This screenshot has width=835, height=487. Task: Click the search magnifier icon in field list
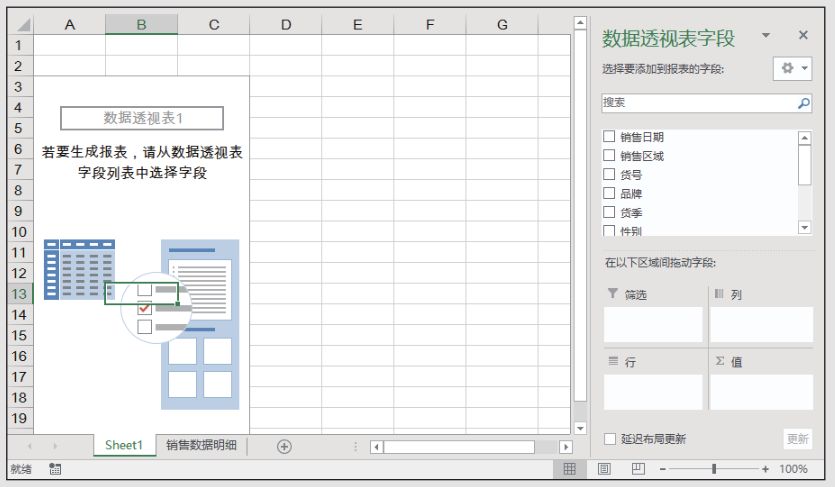pos(803,103)
